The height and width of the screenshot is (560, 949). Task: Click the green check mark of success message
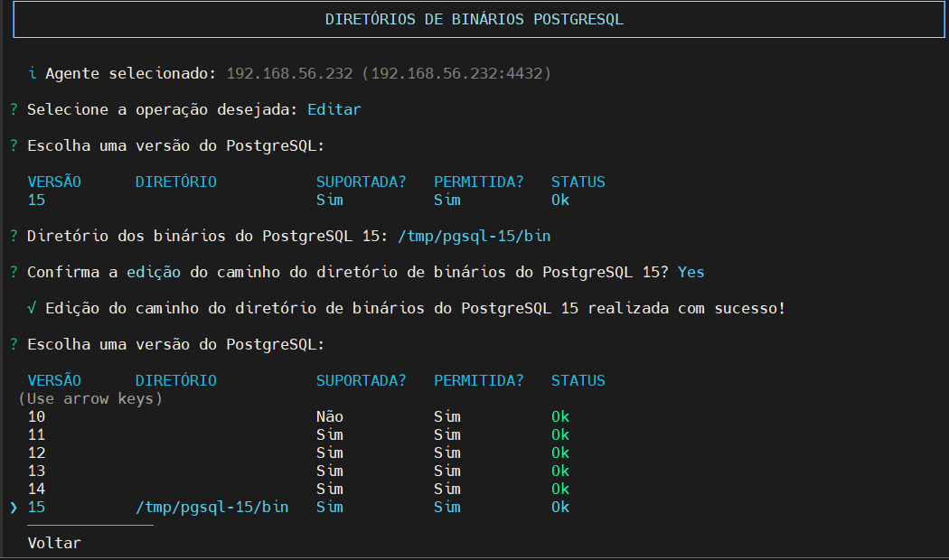32,308
